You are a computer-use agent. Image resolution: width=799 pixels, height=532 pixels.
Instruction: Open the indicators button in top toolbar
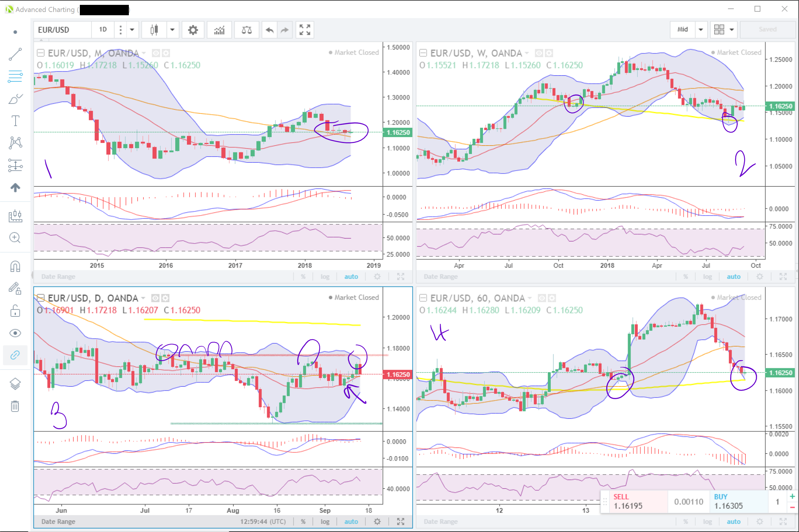(219, 30)
